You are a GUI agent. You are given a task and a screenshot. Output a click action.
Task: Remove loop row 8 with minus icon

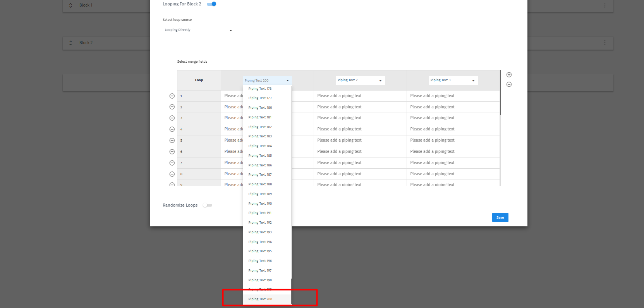click(172, 174)
